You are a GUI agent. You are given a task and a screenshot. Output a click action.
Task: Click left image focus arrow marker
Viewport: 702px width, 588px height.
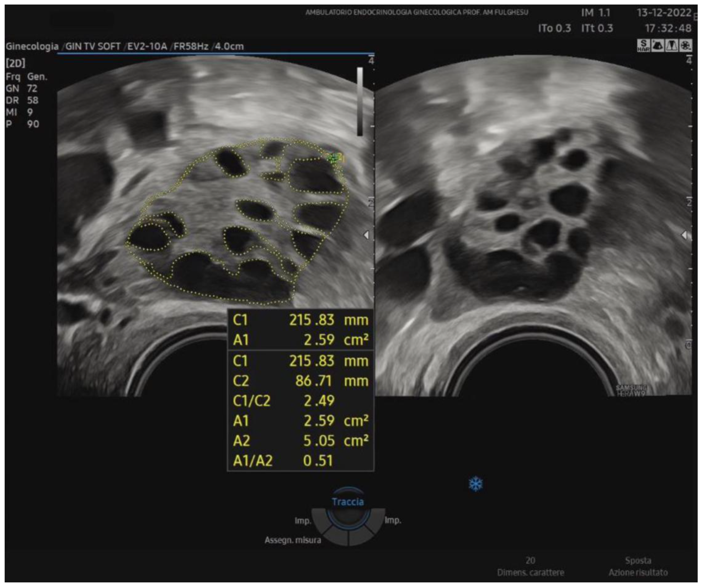pyautogui.click(x=366, y=235)
